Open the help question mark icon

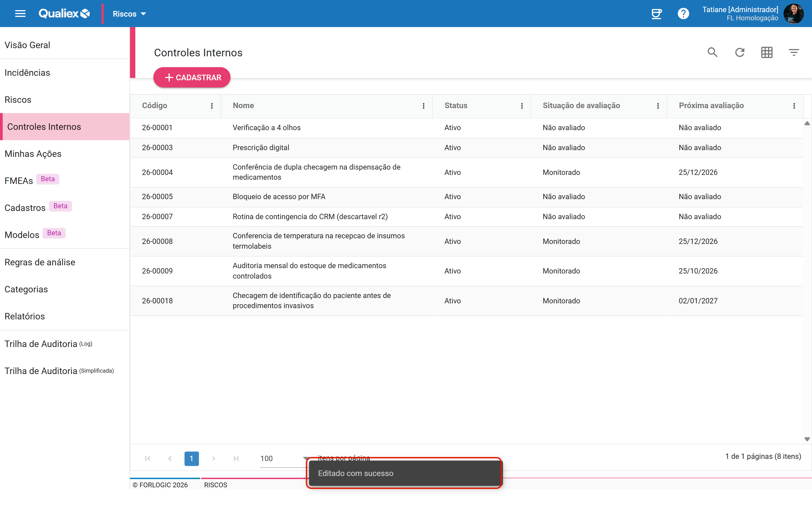coord(683,14)
